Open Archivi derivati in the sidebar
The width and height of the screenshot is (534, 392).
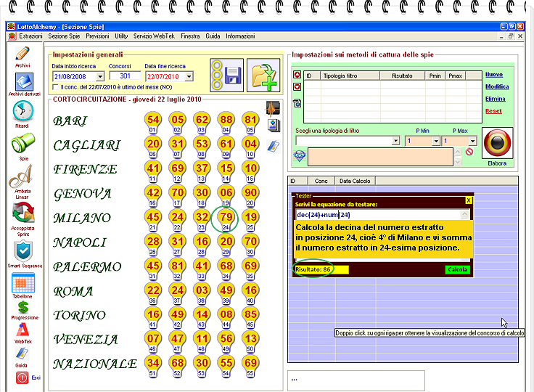click(x=24, y=82)
